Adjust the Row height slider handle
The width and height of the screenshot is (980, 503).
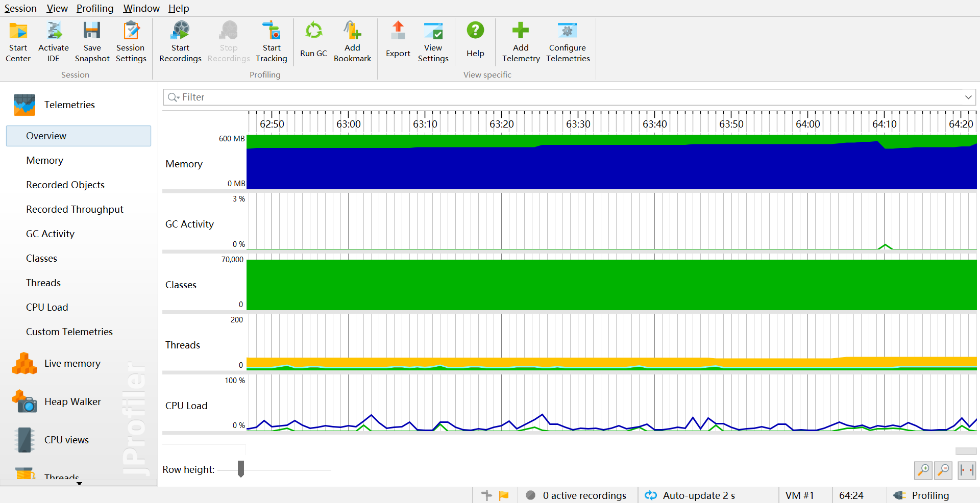(241, 469)
